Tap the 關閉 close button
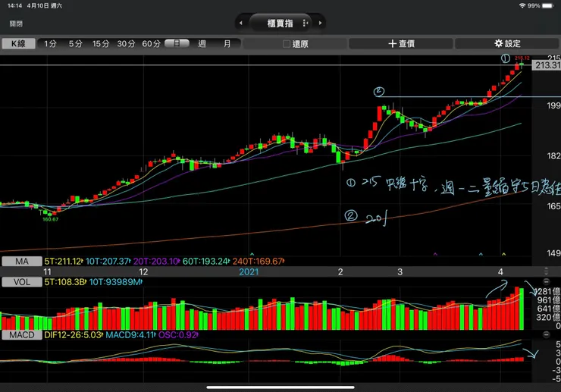 16,24
